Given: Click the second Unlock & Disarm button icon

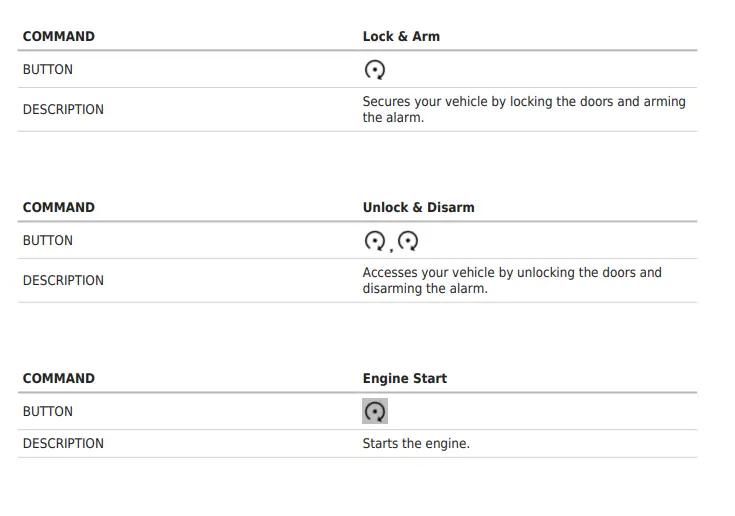Looking at the screenshot, I should point(407,241).
